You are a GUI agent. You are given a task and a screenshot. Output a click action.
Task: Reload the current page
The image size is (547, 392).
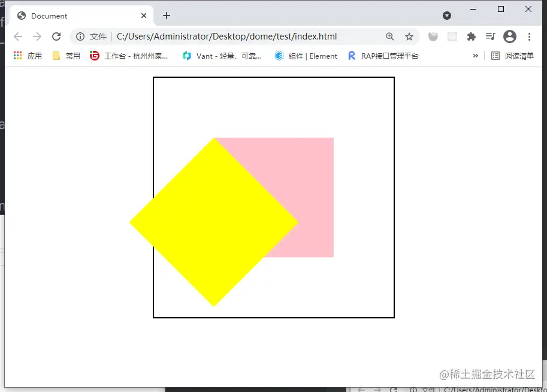(x=56, y=37)
